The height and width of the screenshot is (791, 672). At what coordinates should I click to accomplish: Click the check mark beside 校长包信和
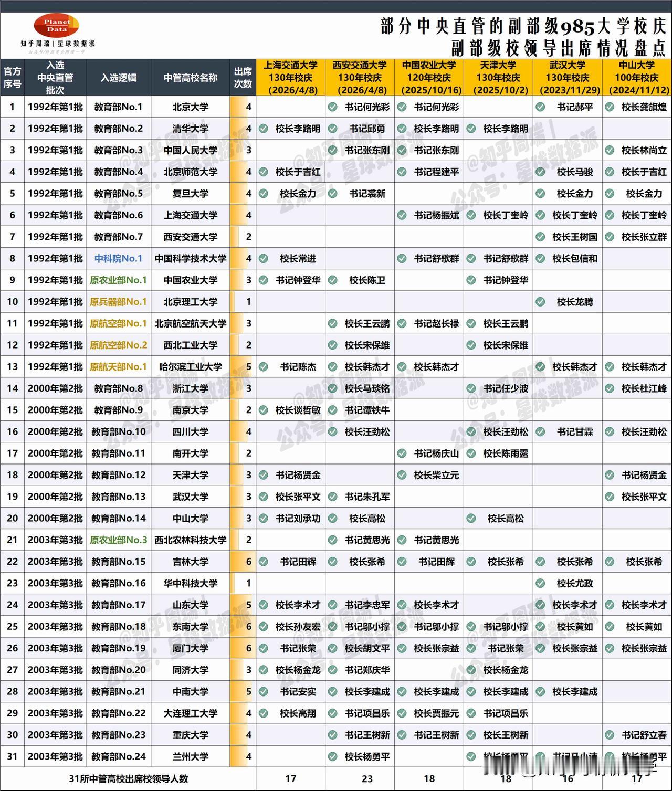point(540,258)
